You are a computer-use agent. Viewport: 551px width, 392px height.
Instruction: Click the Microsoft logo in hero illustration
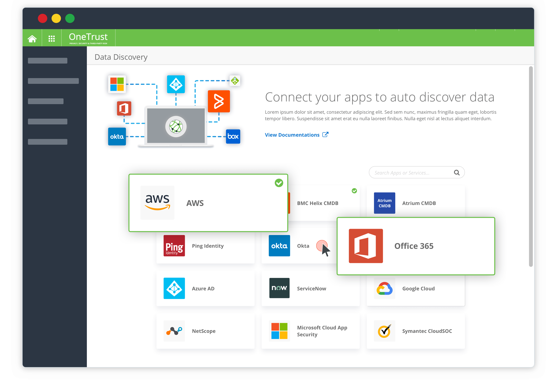click(117, 84)
